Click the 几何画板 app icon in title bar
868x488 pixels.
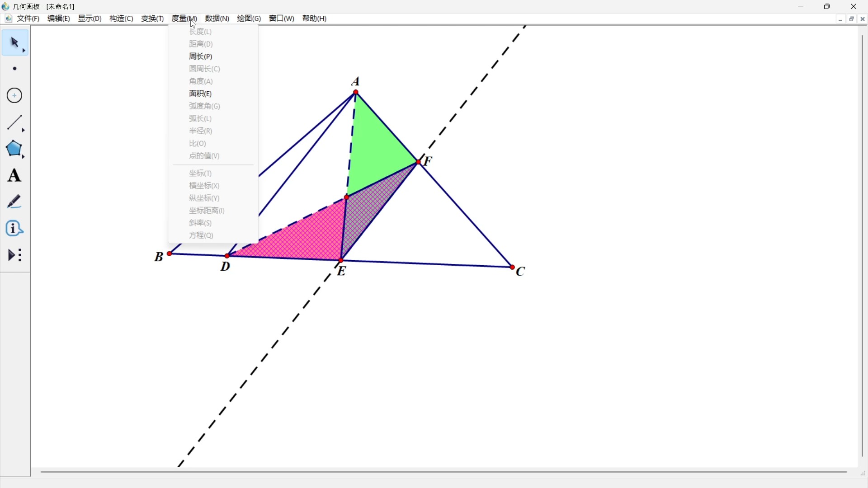click(6, 6)
